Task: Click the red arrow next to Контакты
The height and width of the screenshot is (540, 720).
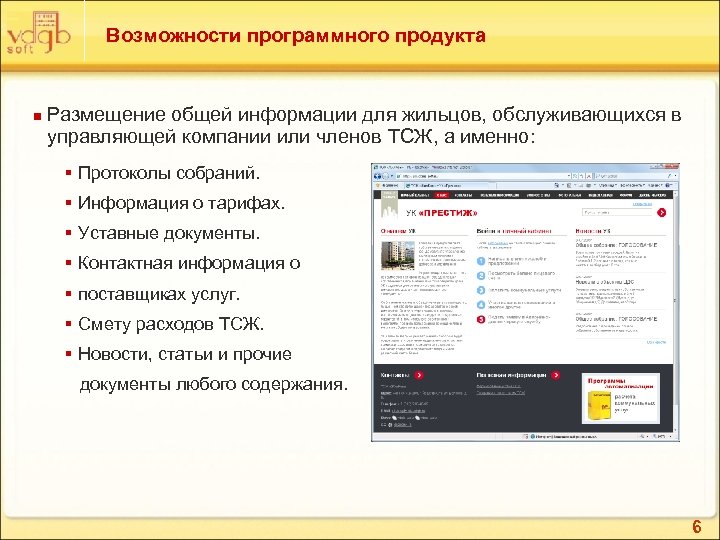Action: click(x=419, y=375)
